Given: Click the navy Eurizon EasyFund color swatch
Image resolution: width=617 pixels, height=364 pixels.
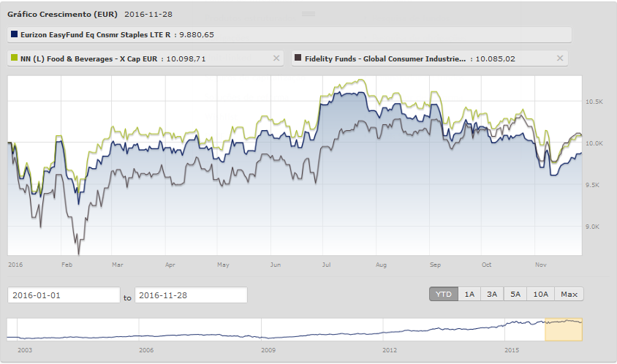Looking at the screenshot, I should 15,34.
